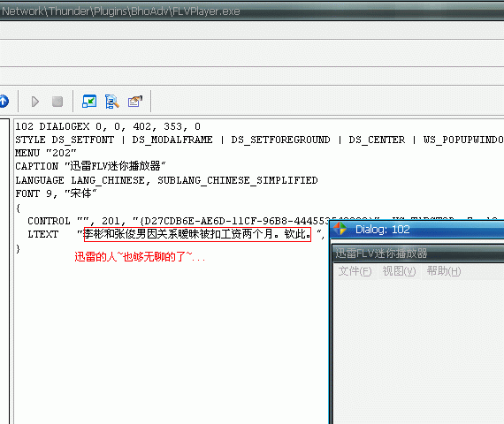Click SUBLANG_CHINESE_SIMPLIFIED text
This screenshot has height=424, width=504.
238,180
